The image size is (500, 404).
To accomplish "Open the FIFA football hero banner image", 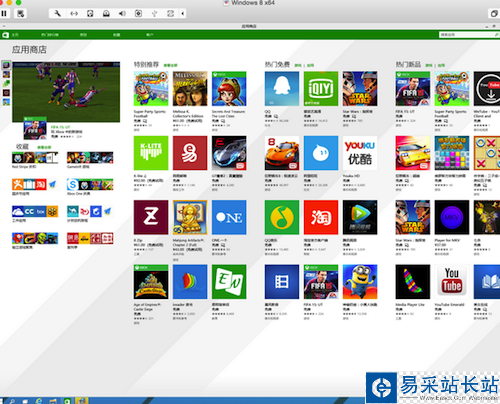I will click(x=66, y=92).
